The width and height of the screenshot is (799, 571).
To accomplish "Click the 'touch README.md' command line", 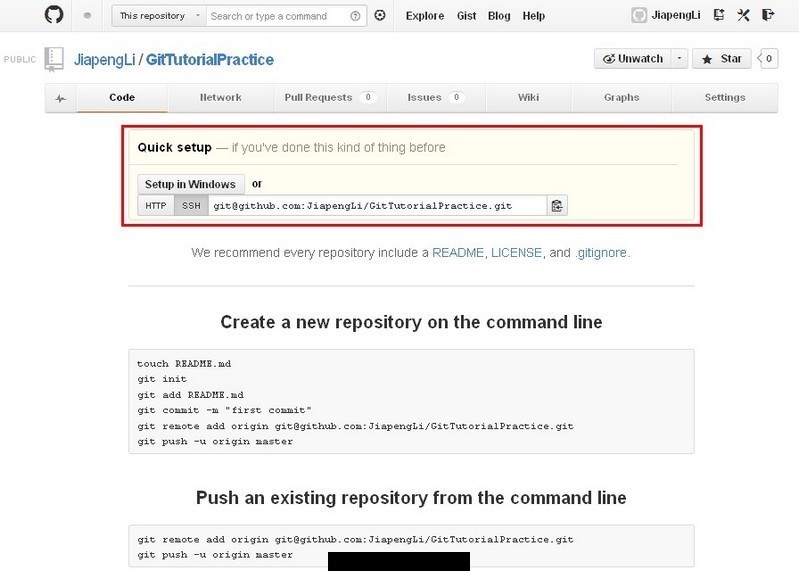I will (184, 364).
